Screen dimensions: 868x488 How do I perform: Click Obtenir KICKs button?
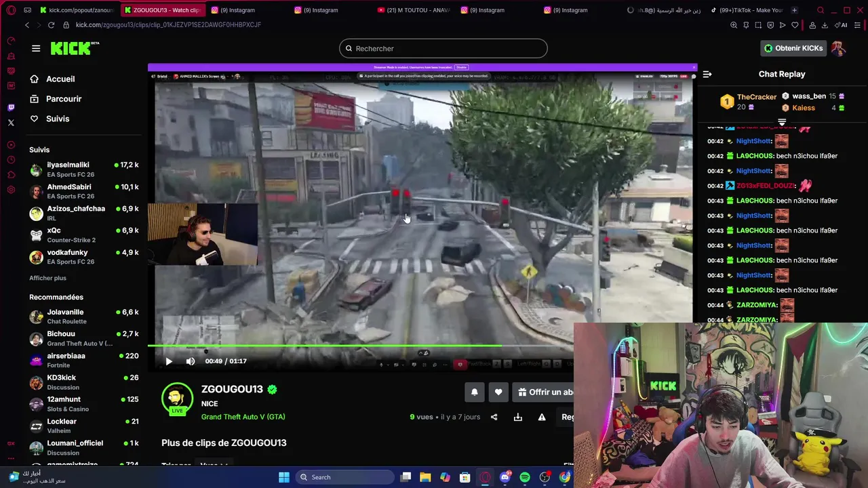793,48
